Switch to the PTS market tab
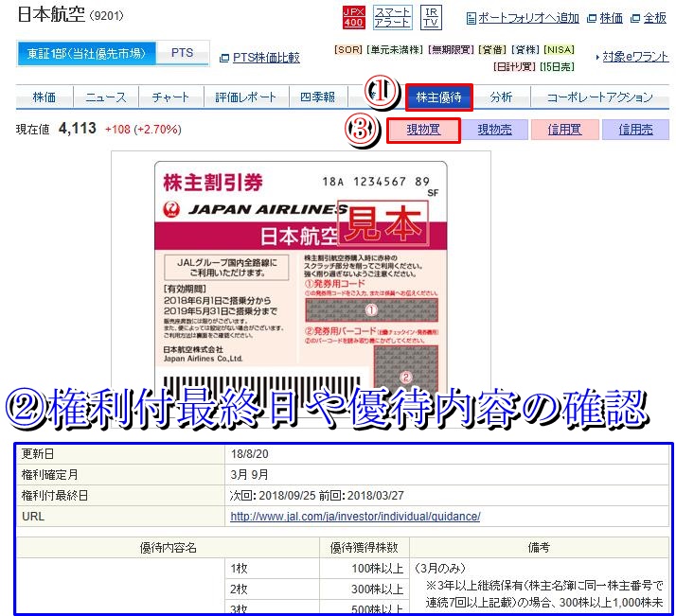The width and height of the screenshot is (676, 616). coord(183,53)
